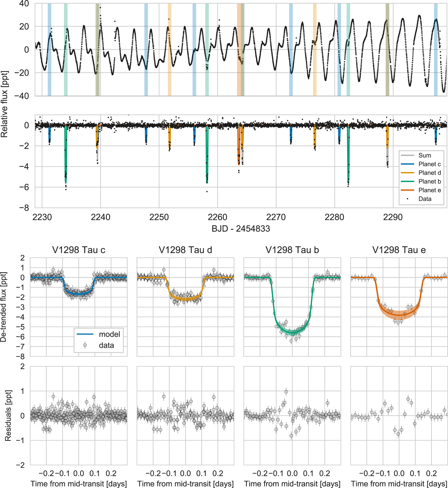
Task: Click the BJD - 2454833 axis label
Action: [241, 228]
